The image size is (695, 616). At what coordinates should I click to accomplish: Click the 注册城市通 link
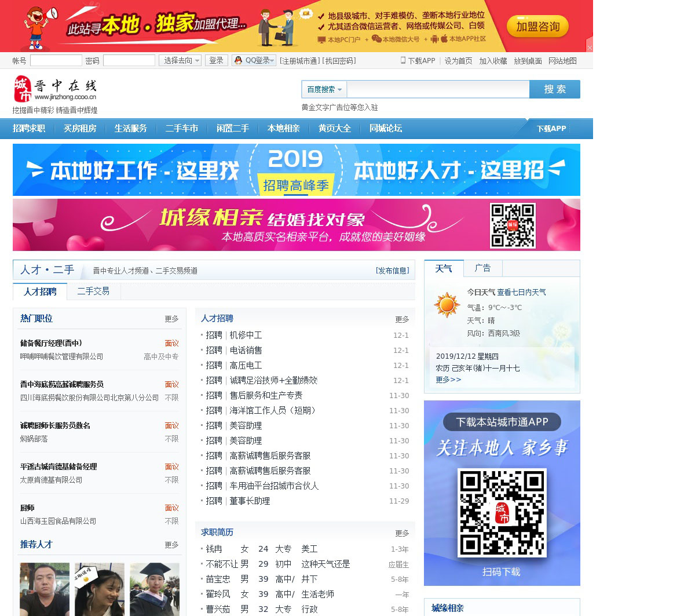(x=299, y=61)
